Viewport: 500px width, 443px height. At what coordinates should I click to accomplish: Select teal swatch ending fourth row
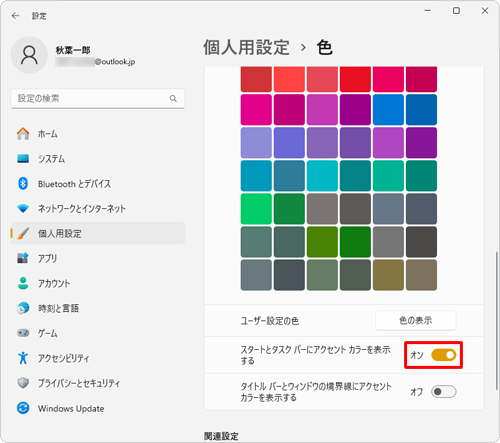(x=421, y=176)
